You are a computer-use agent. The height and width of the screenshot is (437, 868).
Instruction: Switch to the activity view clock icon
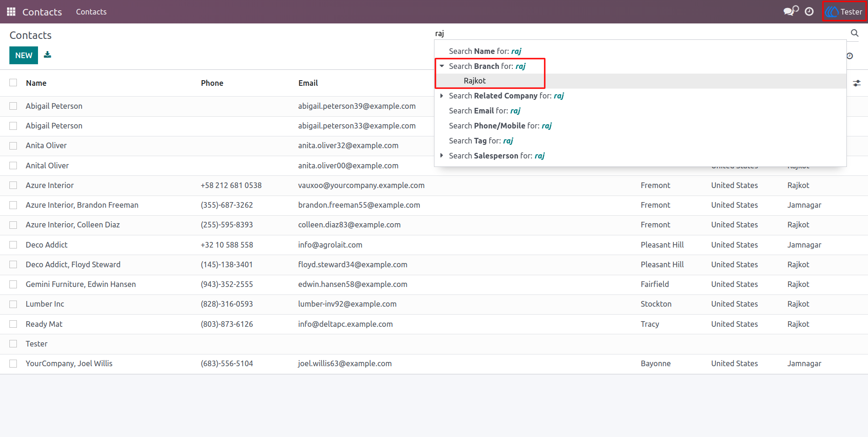[x=850, y=56]
